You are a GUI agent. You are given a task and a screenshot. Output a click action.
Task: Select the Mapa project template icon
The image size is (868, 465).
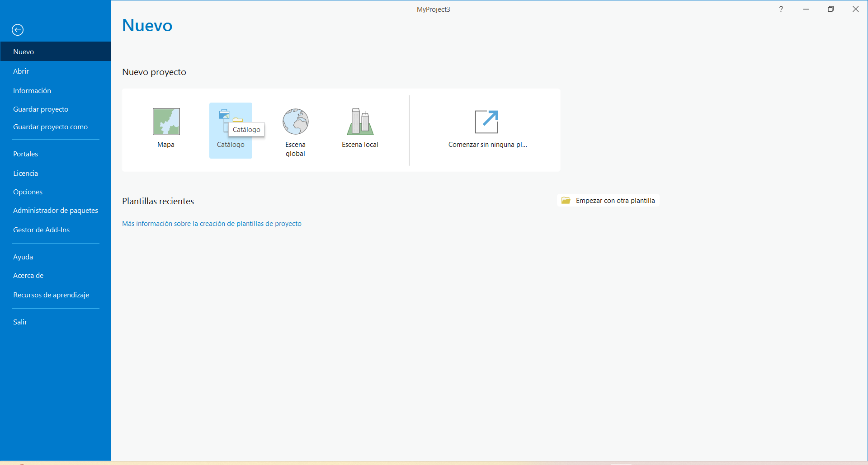(166, 122)
